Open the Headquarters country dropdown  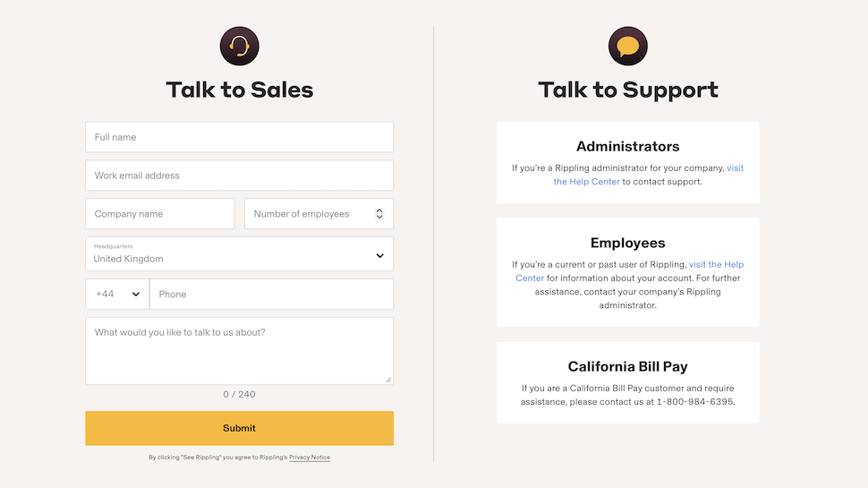point(239,254)
